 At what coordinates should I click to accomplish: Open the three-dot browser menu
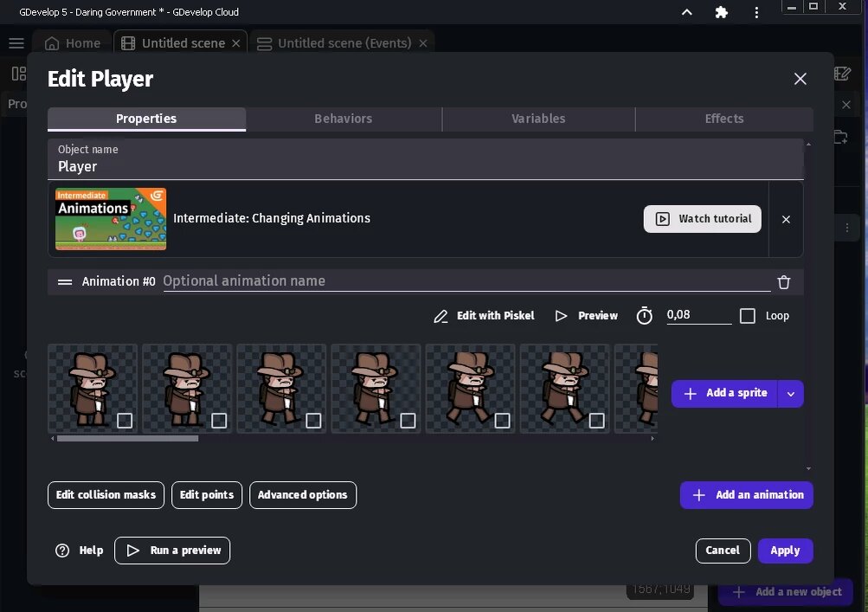click(x=756, y=12)
